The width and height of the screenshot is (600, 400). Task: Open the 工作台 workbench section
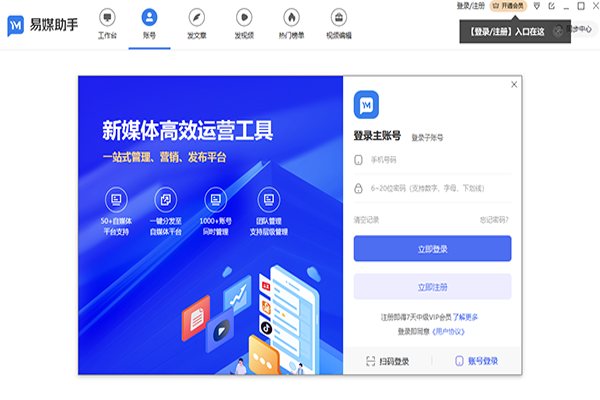coord(107,24)
